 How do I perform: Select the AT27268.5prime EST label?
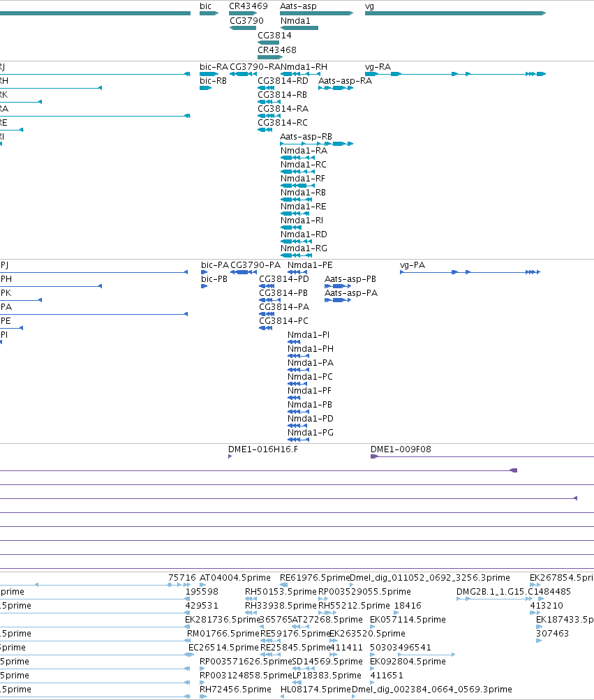coord(327,620)
